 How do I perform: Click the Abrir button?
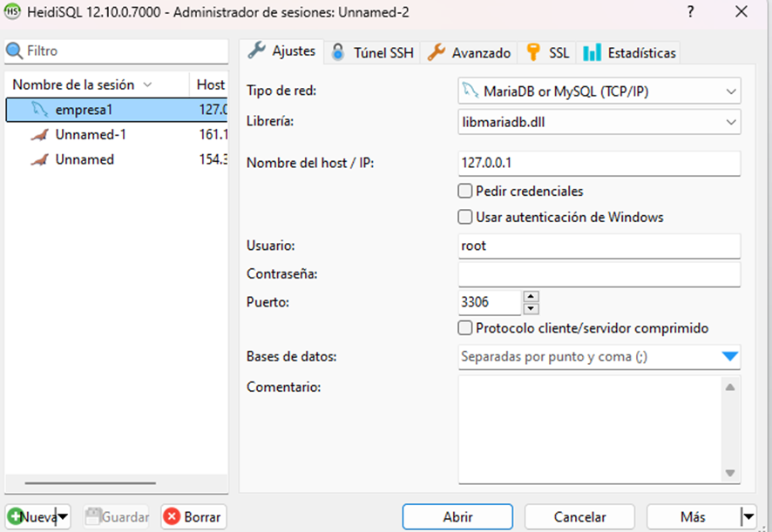pos(457,516)
